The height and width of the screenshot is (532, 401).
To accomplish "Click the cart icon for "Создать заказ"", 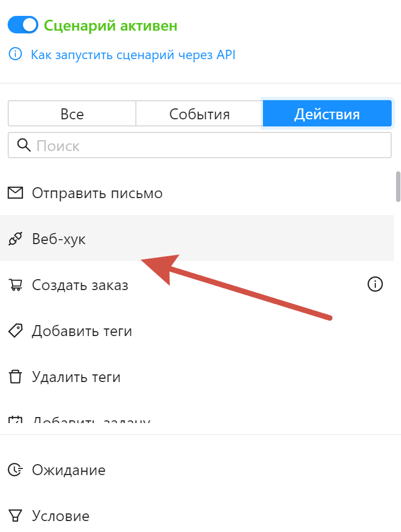I will 15,285.
